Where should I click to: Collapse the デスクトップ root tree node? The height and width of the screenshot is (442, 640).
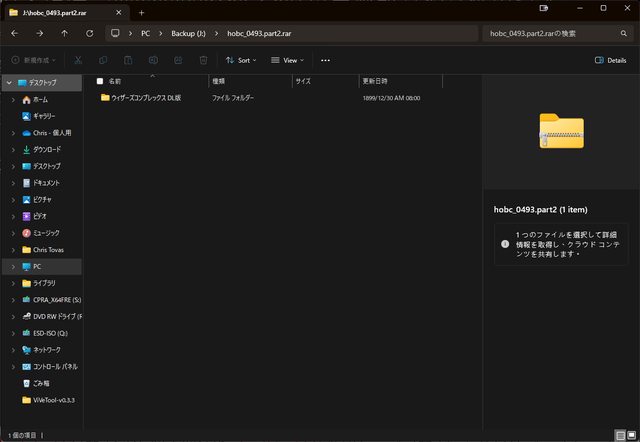9,82
